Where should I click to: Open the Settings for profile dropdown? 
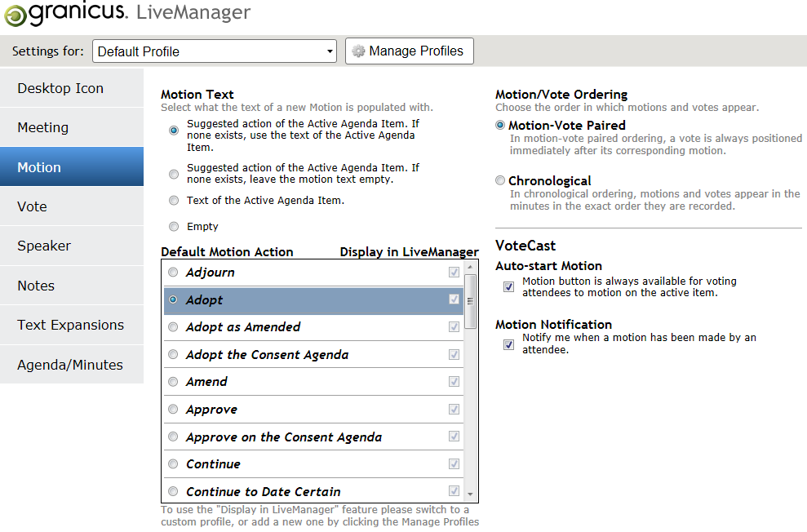coord(214,51)
